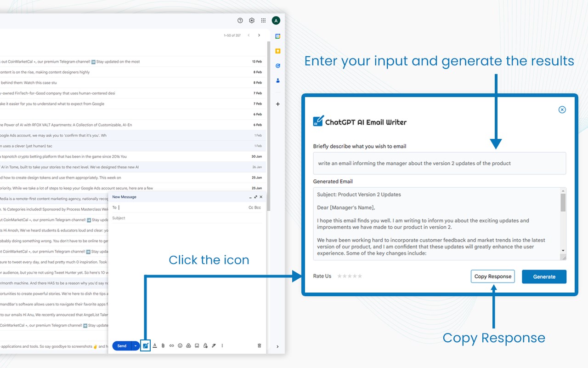The image size is (588, 368).
Task: Toggle confidential mode with the lock icon
Action: point(205,345)
